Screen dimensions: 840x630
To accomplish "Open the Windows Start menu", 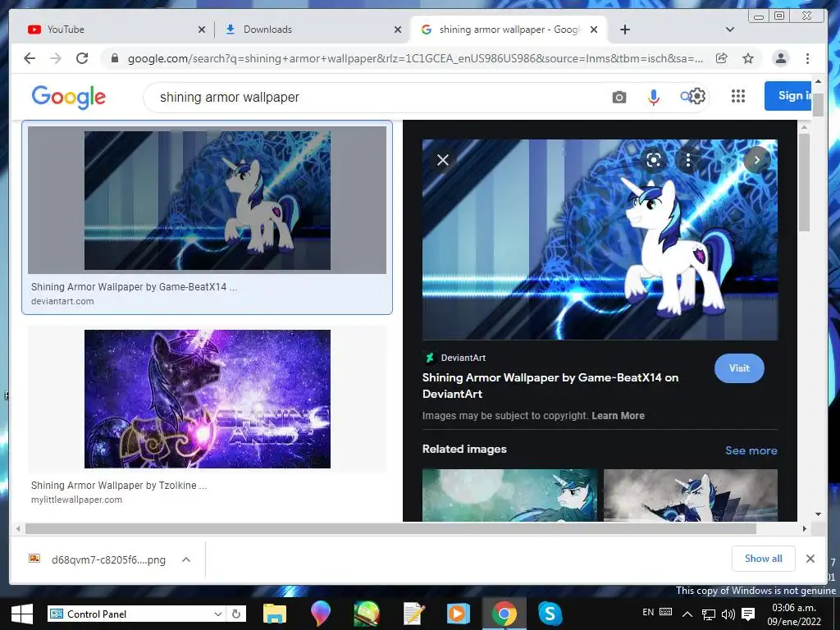I will [22, 614].
